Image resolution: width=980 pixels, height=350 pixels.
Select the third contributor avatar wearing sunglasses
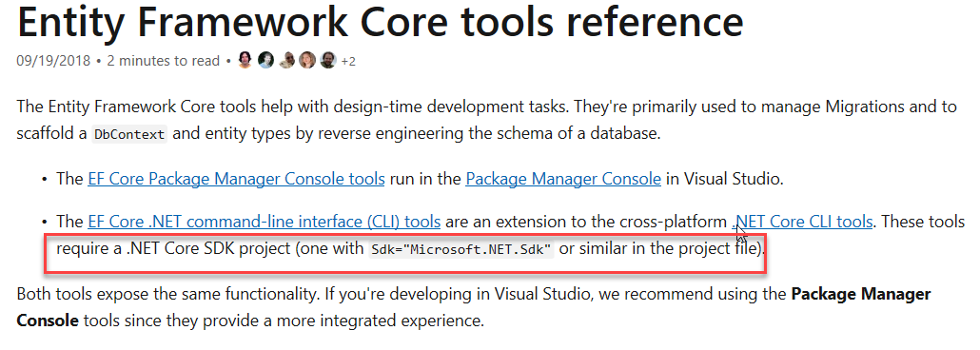(286, 60)
